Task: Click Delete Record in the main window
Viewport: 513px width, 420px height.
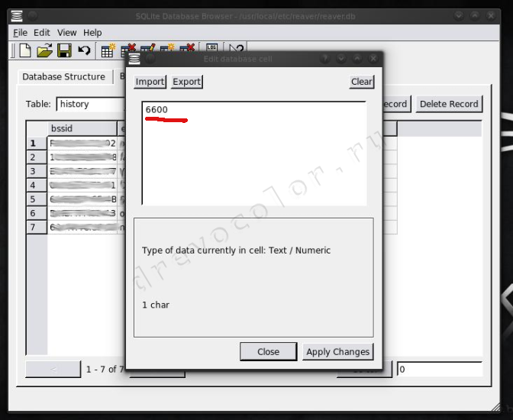Action: (449, 104)
